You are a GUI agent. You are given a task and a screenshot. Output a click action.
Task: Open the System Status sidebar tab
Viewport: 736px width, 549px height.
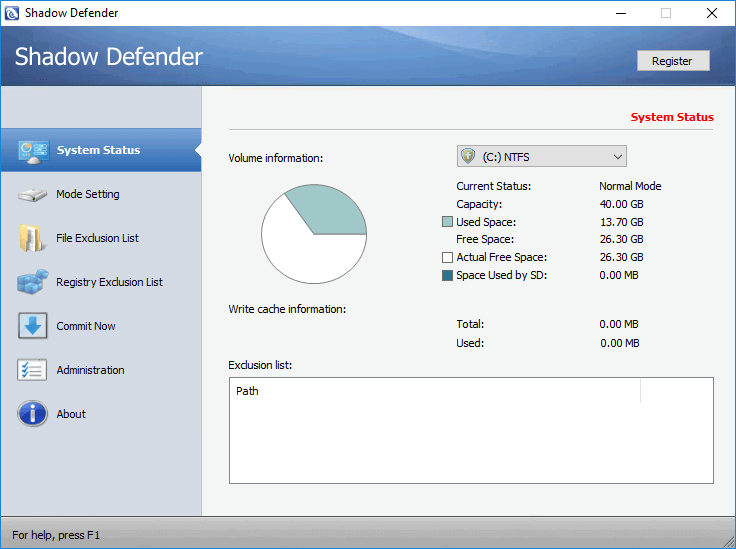[x=101, y=150]
